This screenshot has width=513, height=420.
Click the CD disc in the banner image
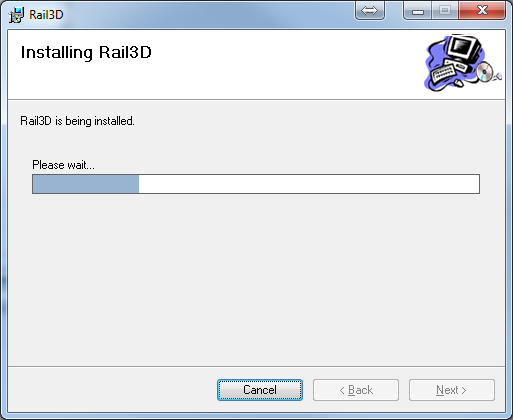click(x=484, y=72)
